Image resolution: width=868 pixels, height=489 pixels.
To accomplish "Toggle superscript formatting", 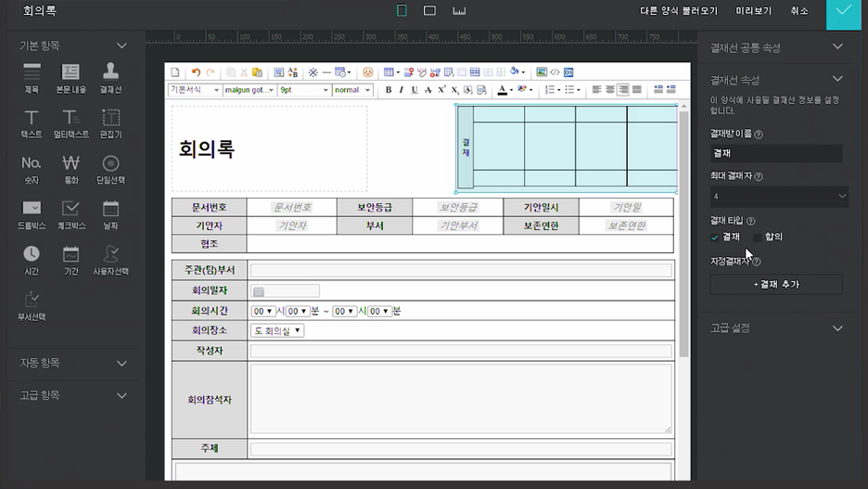I will (x=441, y=90).
